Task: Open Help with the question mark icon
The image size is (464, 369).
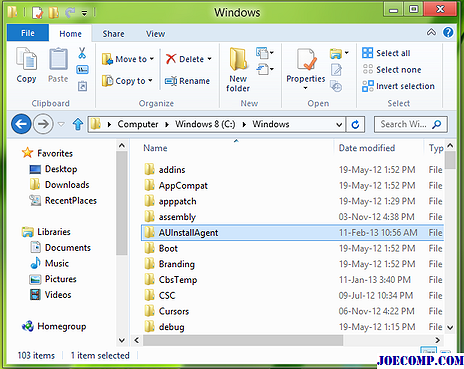Action: coord(448,32)
